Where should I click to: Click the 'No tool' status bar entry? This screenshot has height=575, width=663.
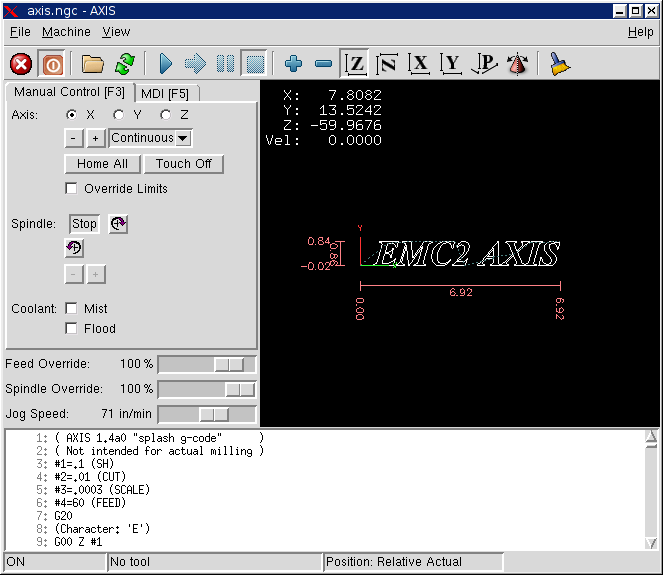(214, 562)
